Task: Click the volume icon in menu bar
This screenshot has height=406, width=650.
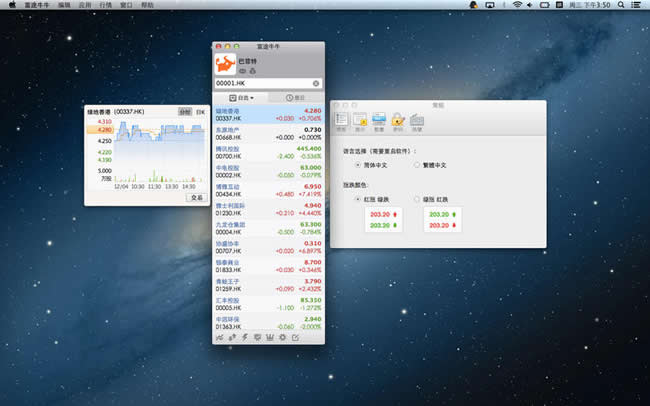Action: tap(530, 5)
